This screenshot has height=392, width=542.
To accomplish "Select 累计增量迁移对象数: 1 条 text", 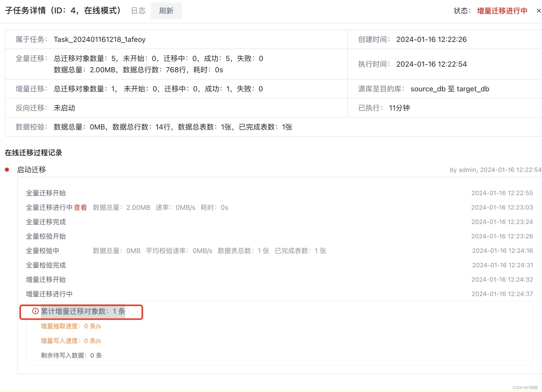I will (83, 311).
